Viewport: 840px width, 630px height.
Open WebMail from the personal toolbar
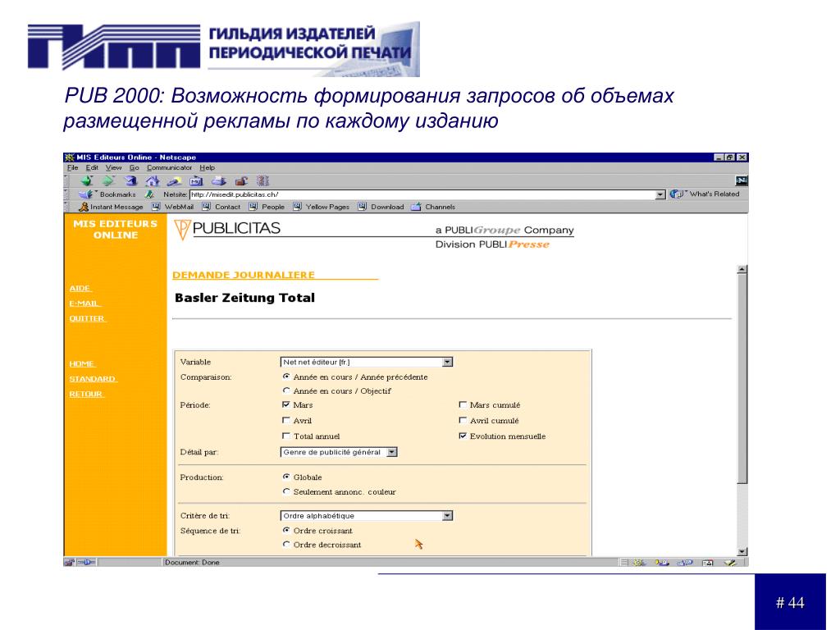[172, 207]
